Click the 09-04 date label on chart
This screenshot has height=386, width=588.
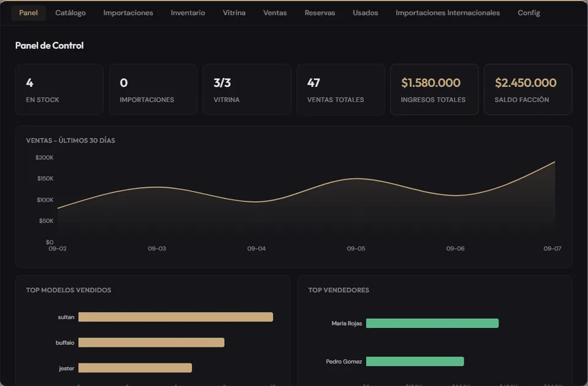pos(257,249)
